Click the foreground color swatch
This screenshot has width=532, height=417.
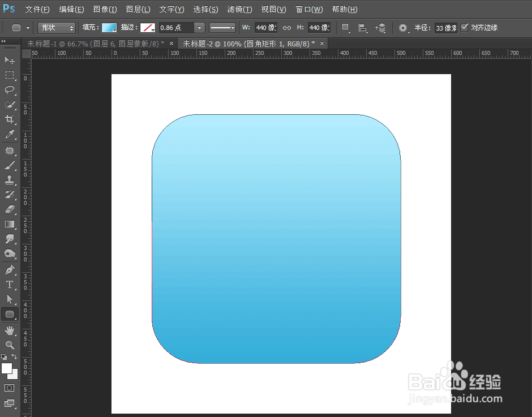[x=6, y=368]
